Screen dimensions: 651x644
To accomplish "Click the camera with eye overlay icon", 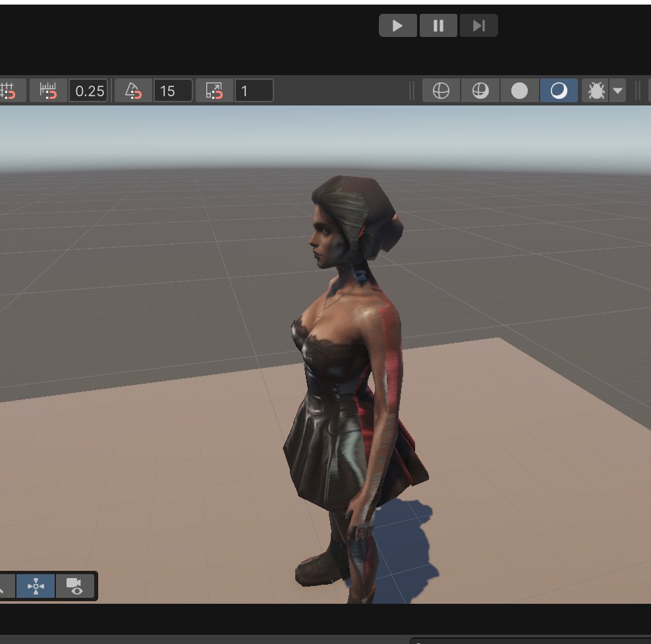I will coord(74,586).
